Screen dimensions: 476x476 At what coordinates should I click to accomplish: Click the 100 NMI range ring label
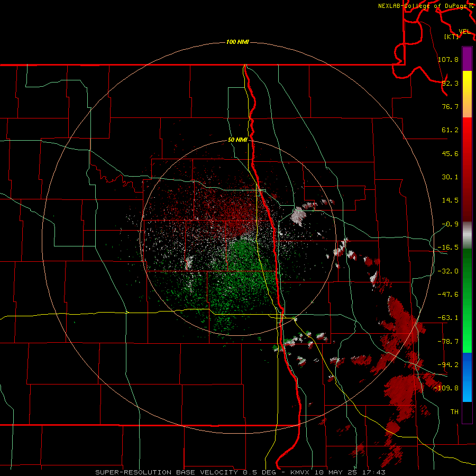coord(237,42)
